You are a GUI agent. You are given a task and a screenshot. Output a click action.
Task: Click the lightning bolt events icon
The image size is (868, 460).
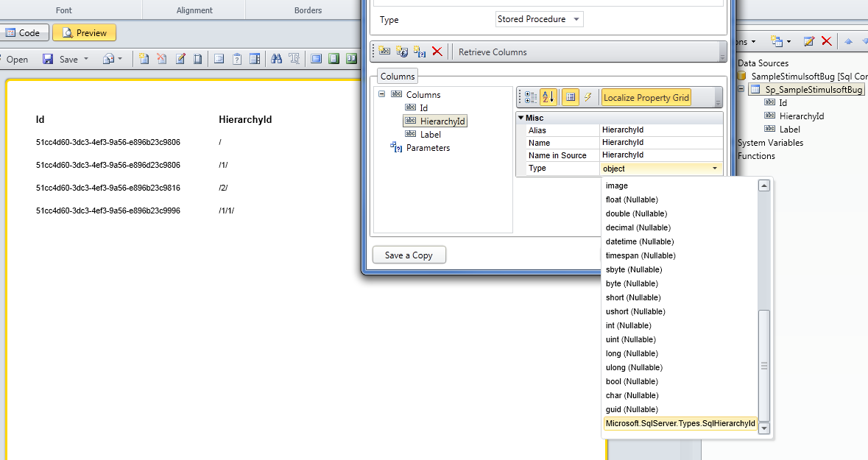[588, 97]
